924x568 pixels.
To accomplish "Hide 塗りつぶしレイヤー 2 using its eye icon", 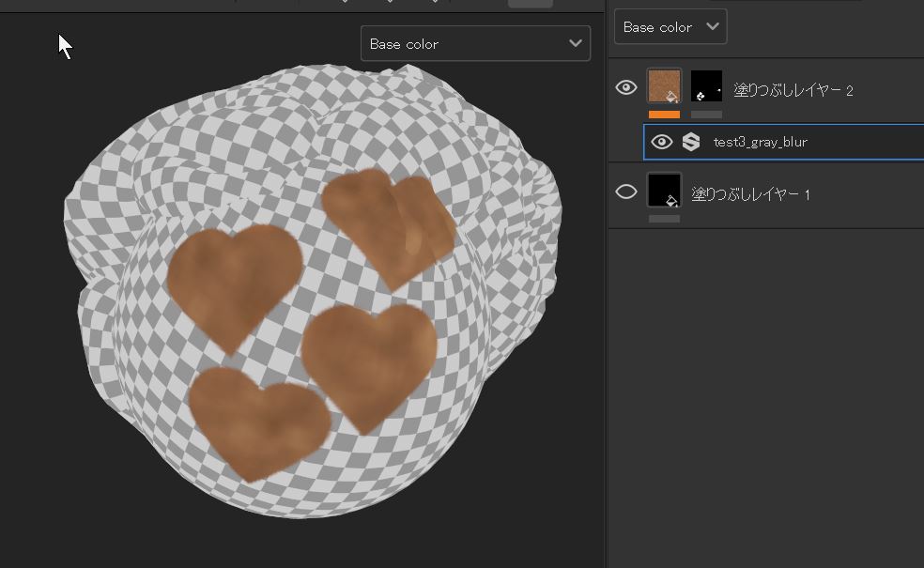I will tap(626, 88).
